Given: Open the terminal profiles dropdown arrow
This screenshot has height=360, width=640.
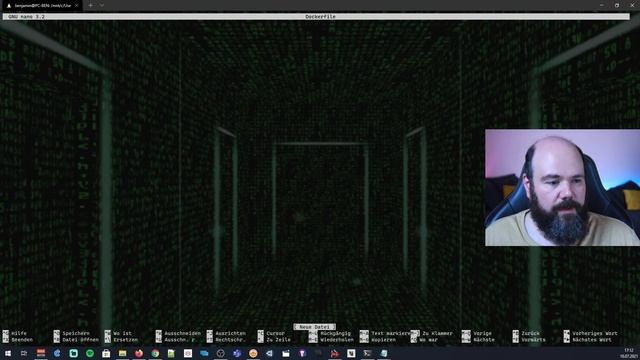Looking at the screenshot, I should tap(102, 6).
